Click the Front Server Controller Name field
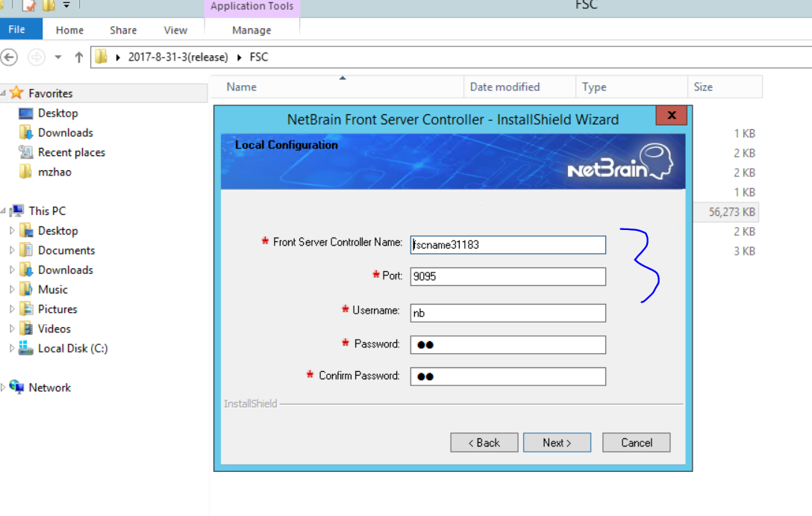This screenshot has height=516, width=812. pos(508,245)
